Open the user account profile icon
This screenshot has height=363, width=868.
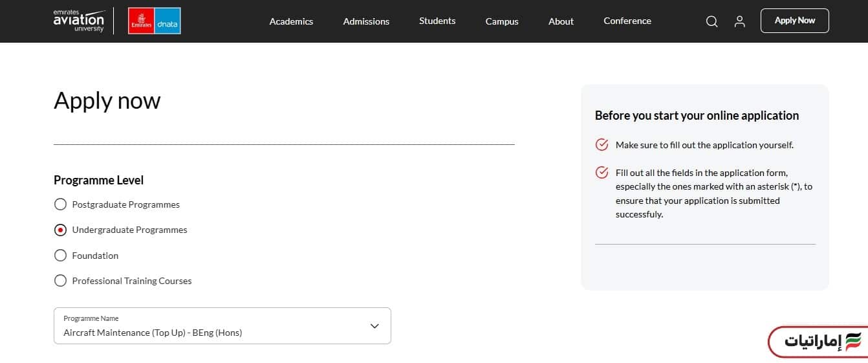tap(739, 21)
